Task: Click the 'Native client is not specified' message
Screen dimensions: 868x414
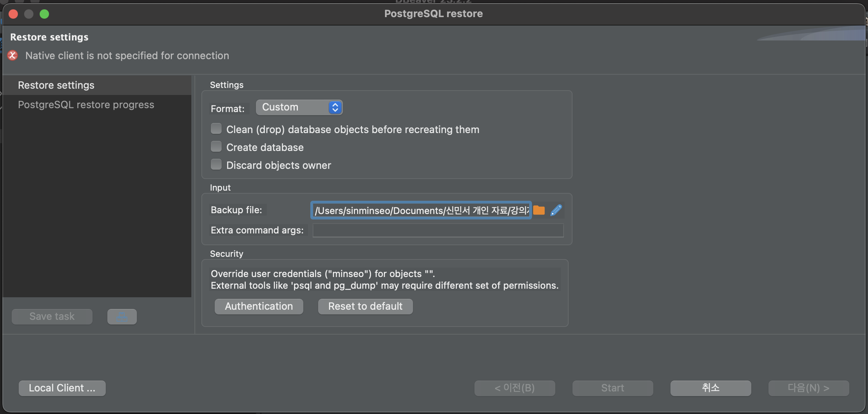Action: (127, 56)
